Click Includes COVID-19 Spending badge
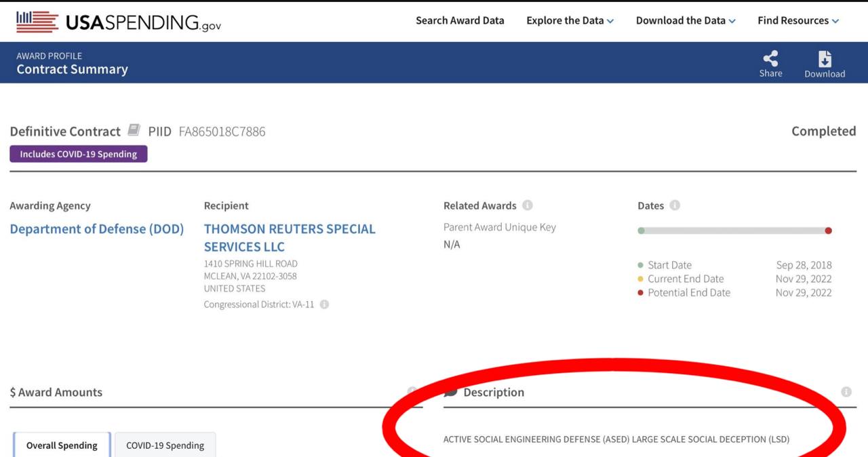The height and width of the screenshot is (457, 868). point(79,154)
